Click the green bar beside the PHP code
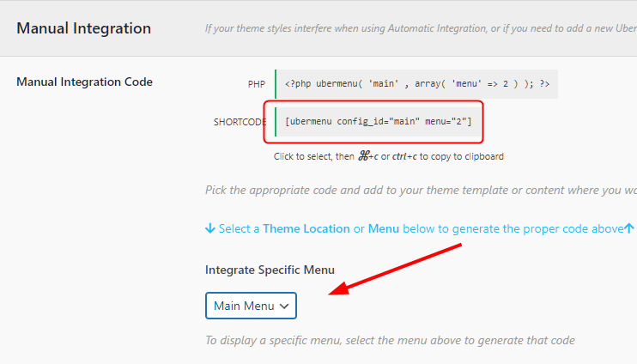The image size is (637, 364). pos(276,84)
